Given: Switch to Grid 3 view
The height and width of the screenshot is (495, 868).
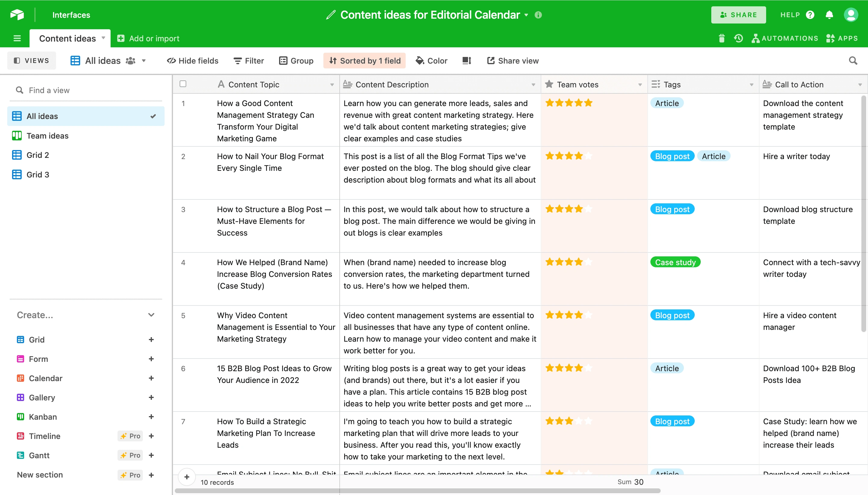Looking at the screenshot, I should pyautogui.click(x=86, y=174).
